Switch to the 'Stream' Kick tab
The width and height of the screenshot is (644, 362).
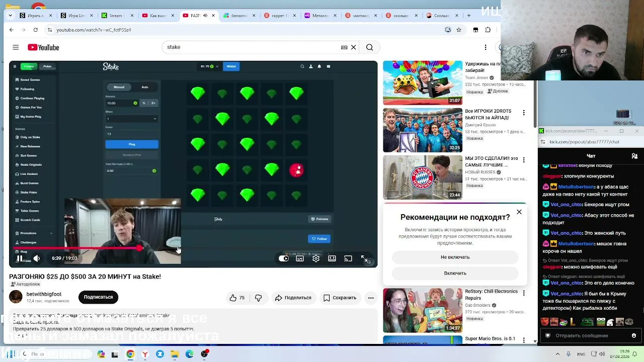tap(118, 16)
